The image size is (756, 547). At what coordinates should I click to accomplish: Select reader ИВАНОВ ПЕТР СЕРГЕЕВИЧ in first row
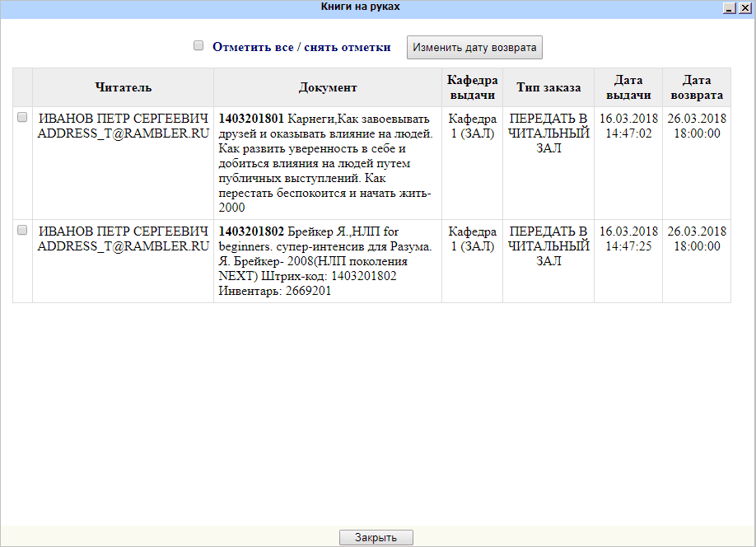[122, 125]
